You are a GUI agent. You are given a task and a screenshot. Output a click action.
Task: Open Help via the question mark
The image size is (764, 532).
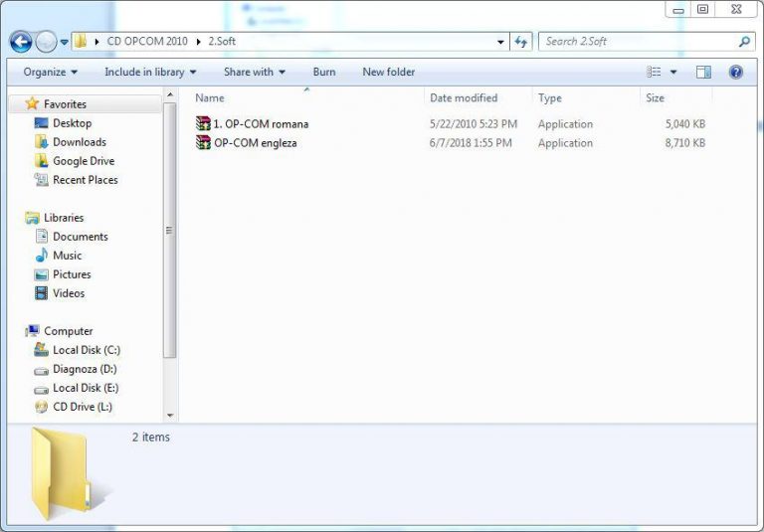736,73
